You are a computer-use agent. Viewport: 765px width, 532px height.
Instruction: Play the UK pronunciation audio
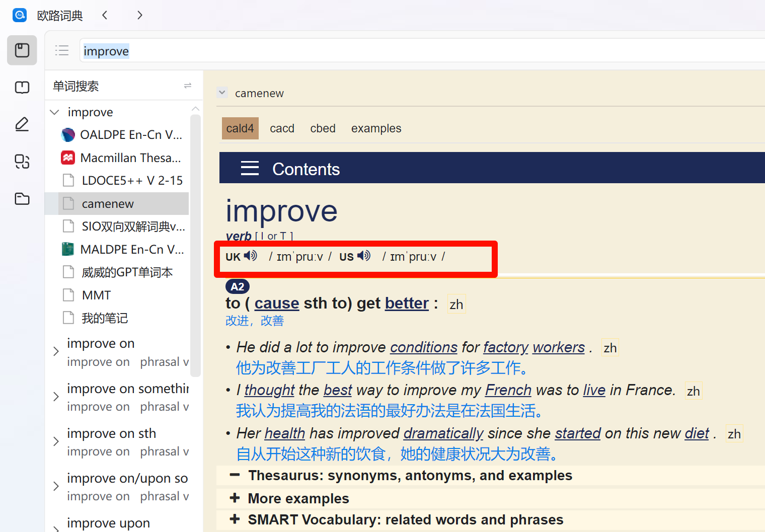click(x=251, y=256)
